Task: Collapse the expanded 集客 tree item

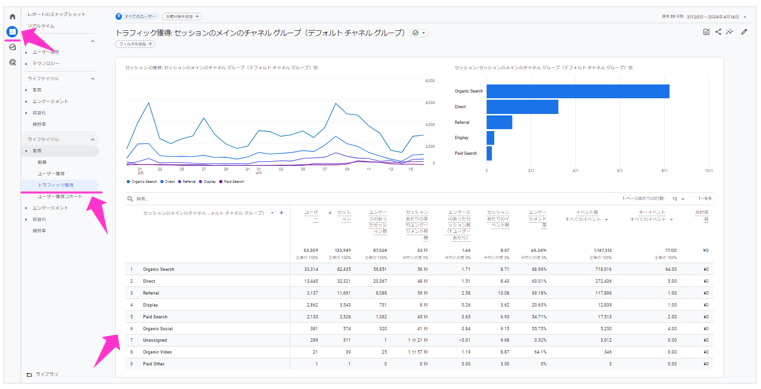Action: click(x=27, y=151)
